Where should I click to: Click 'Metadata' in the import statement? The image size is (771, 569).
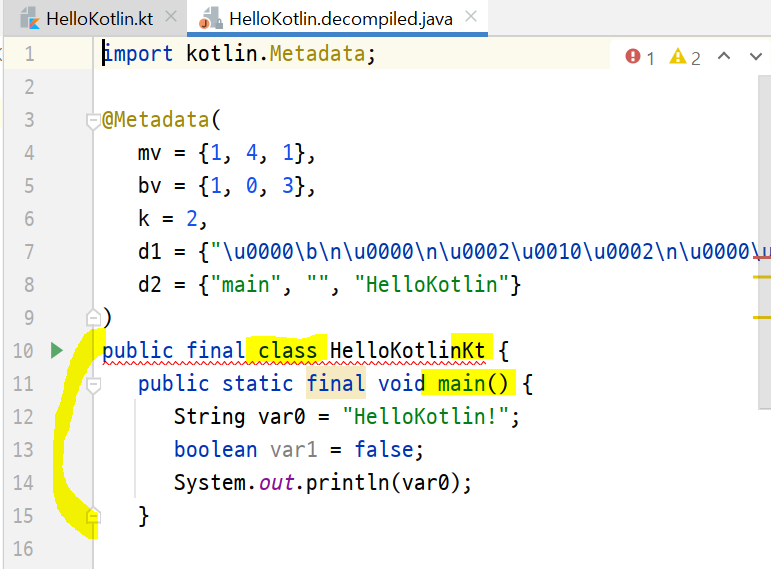point(317,53)
